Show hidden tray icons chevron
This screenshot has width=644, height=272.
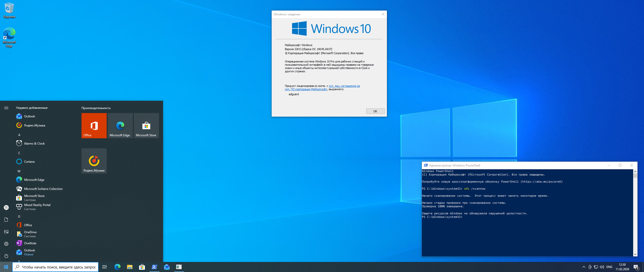click(584, 267)
